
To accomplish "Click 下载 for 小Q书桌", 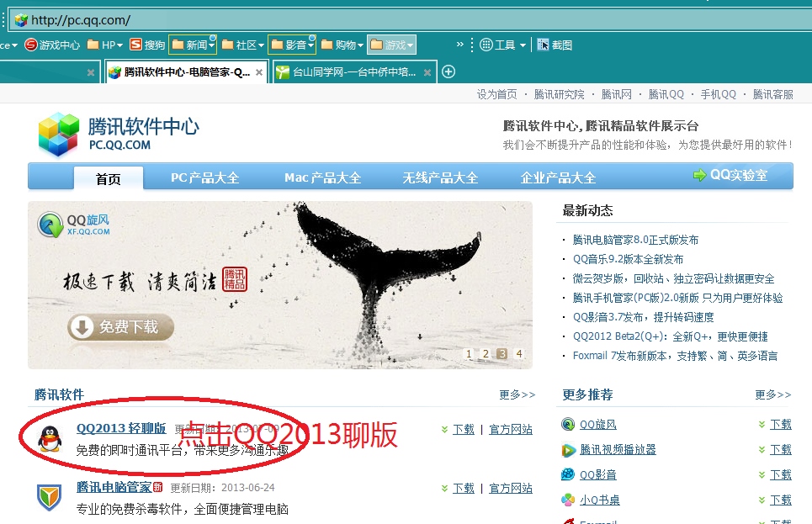I will (780, 500).
